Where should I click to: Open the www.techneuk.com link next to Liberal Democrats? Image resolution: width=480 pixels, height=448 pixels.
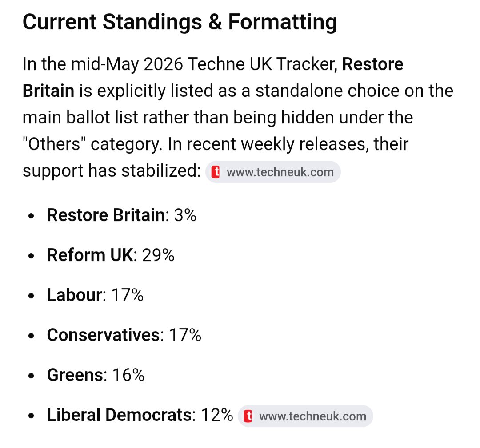coord(305,416)
